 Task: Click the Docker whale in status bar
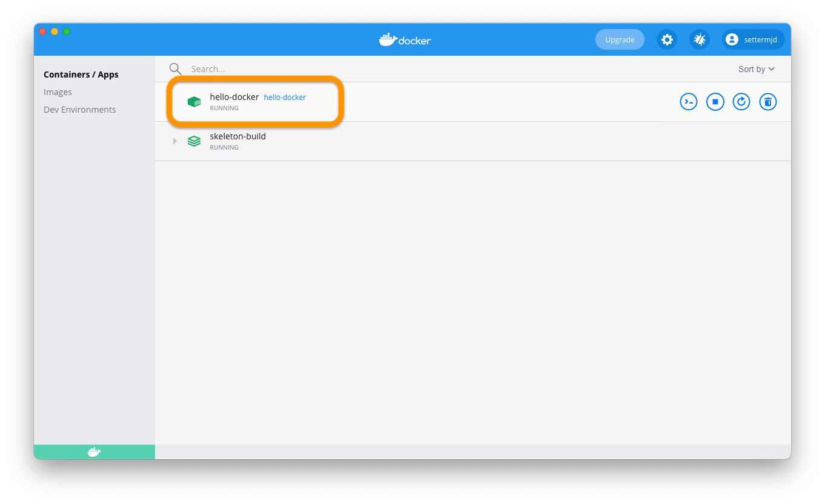click(x=94, y=452)
